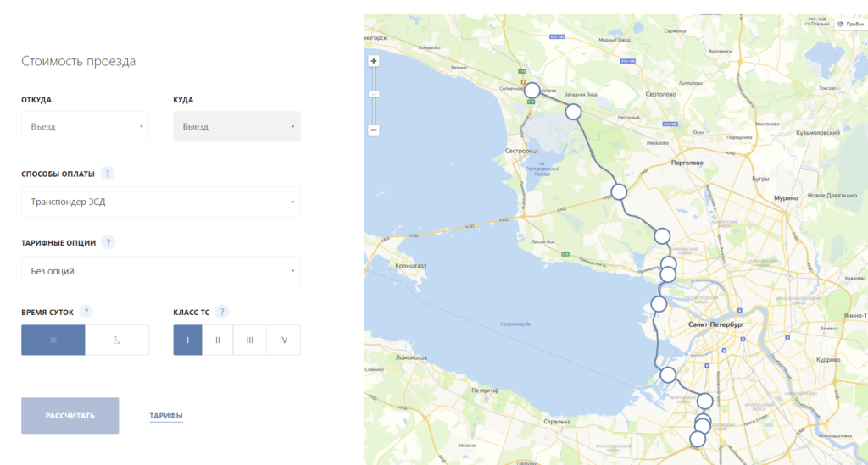
Task: Open the Откуда entry dropdown
Action: (x=85, y=127)
